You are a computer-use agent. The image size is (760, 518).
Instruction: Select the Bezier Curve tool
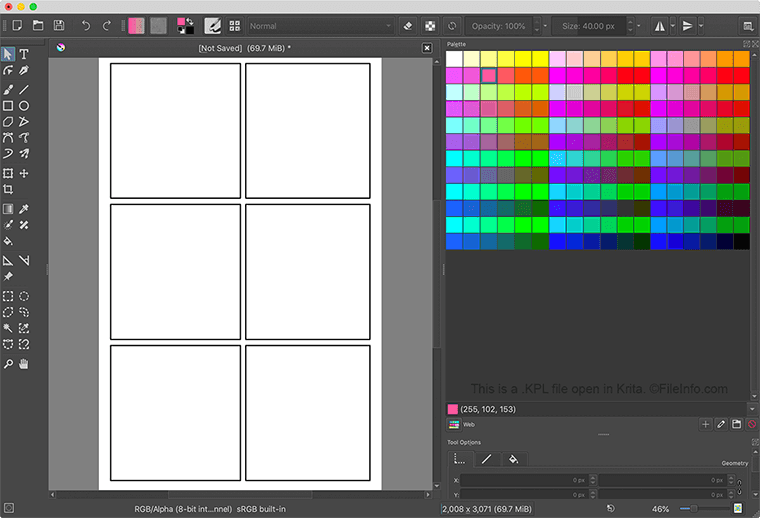click(x=8, y=138)
